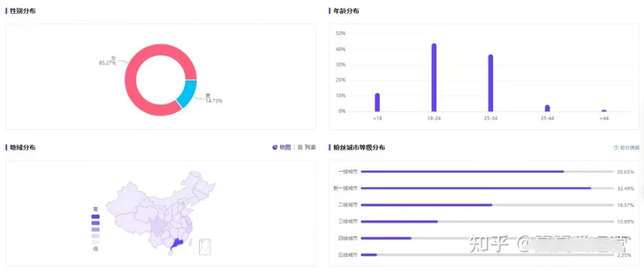Viewport: 644px width, 270px height.
Task: Click the 三线城市 progress bar
Action: 487,221
